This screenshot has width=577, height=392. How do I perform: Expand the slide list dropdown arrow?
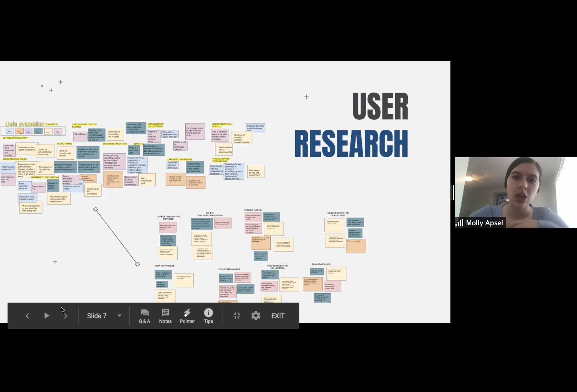click(x=119, y=316)
